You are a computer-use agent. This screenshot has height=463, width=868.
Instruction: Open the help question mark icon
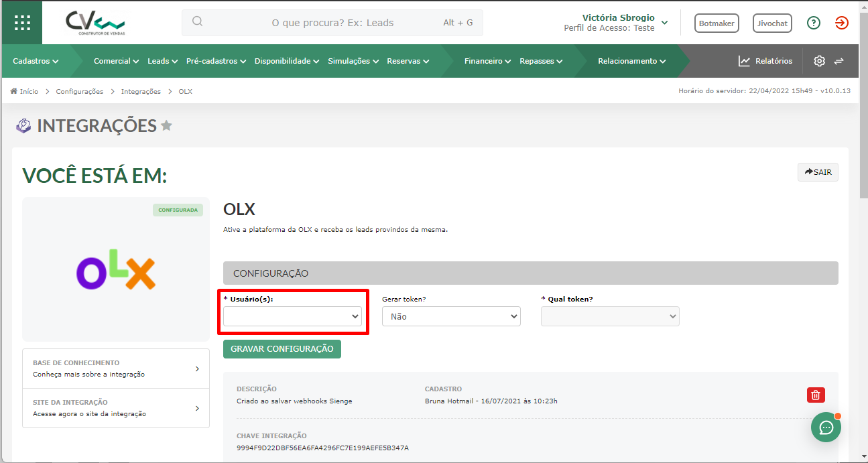(x=814, y=23)
